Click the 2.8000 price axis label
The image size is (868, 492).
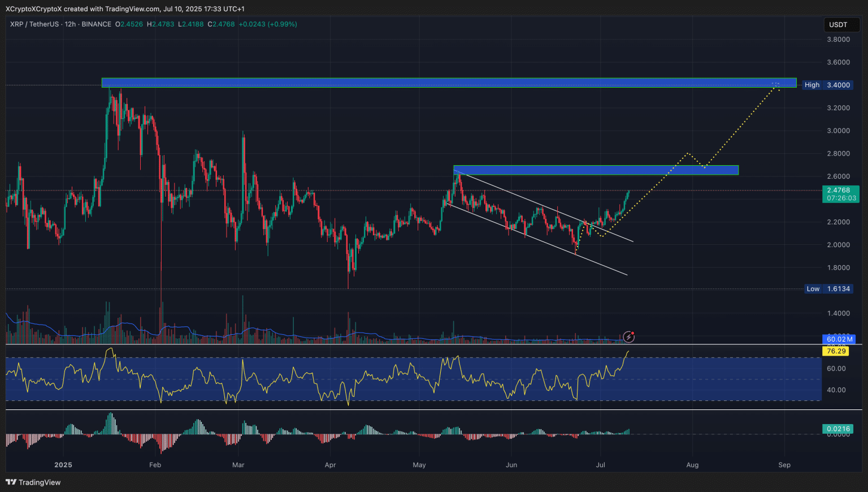tap(838, 154)
